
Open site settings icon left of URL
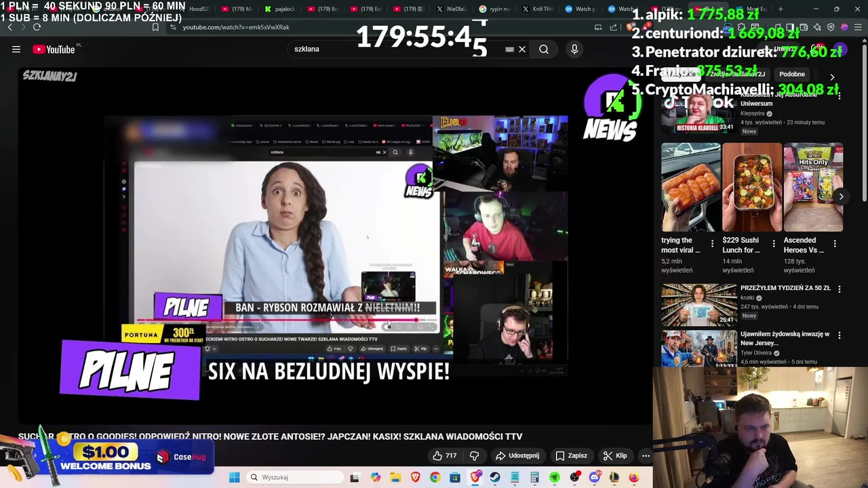[173, 27]
